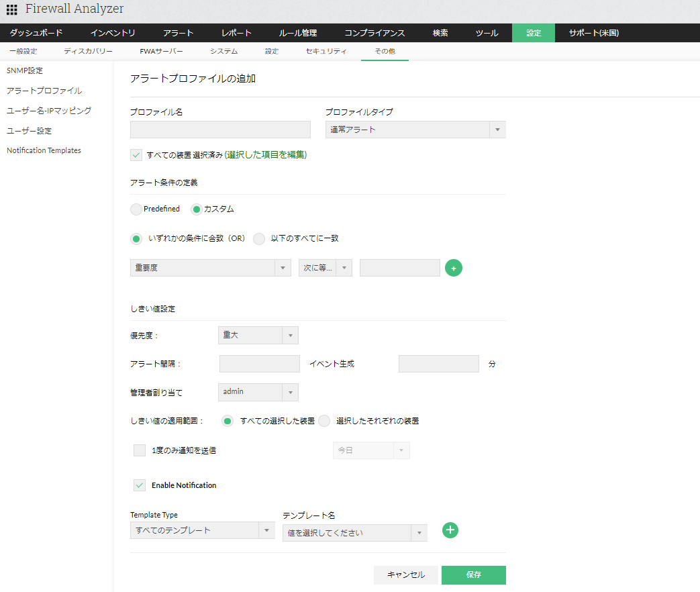This screenshot has width=700, height=592.
Task: Open the 管理者割り当て dropdown showing admin
Action: 258,392
